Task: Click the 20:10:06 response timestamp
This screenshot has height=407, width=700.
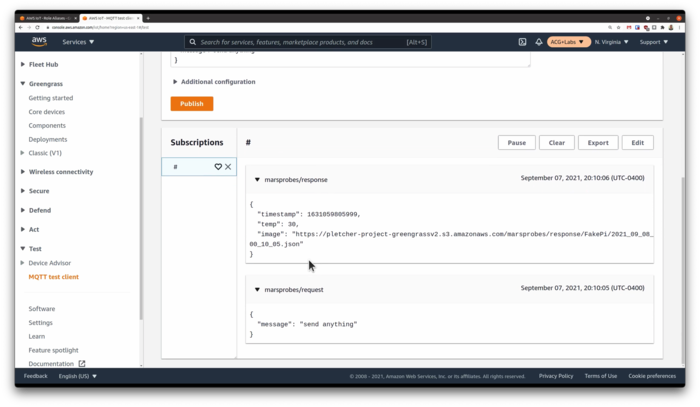Action: (x=582, y=178)
